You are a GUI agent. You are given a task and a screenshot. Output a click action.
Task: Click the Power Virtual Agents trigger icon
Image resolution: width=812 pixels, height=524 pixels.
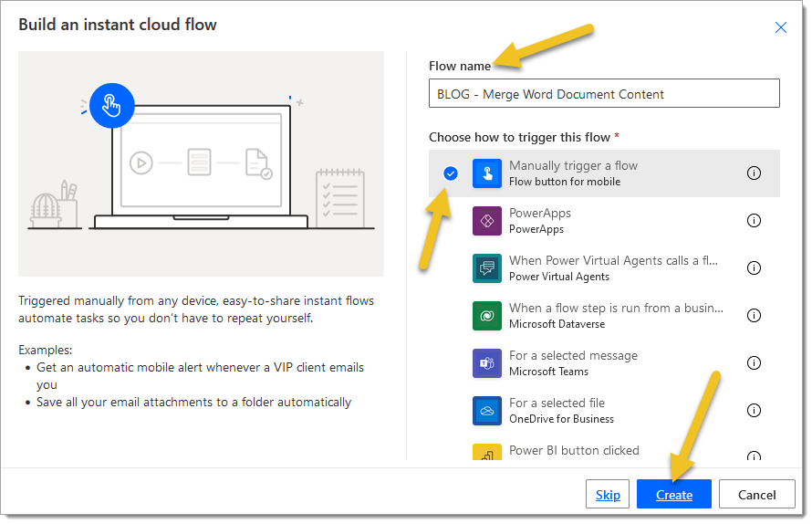487,268
